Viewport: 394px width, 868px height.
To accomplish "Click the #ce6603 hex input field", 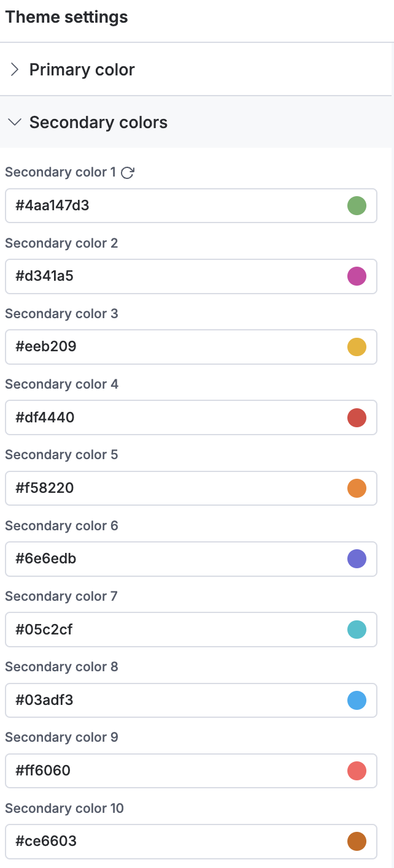I will [191, 841].
